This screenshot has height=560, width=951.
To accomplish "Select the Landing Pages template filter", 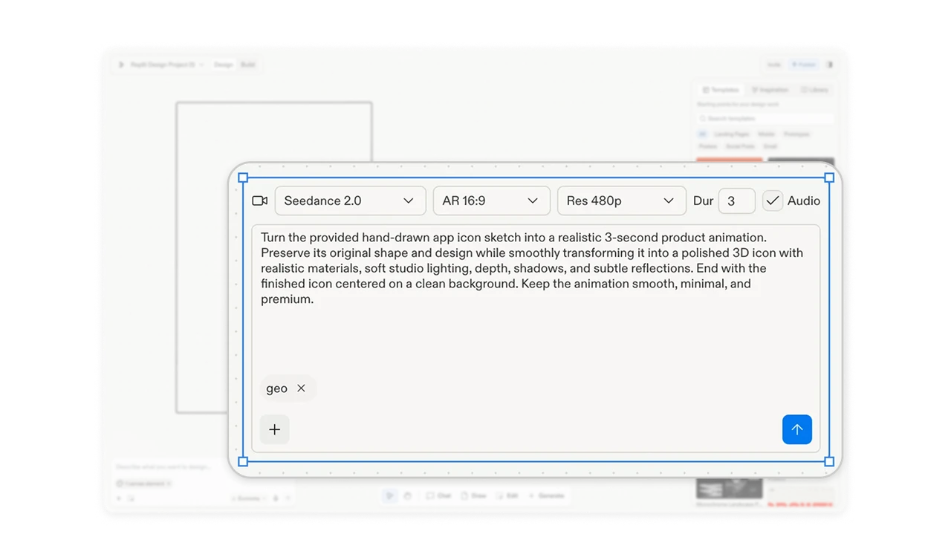I will pyautogui.click(x=732, y=134).
